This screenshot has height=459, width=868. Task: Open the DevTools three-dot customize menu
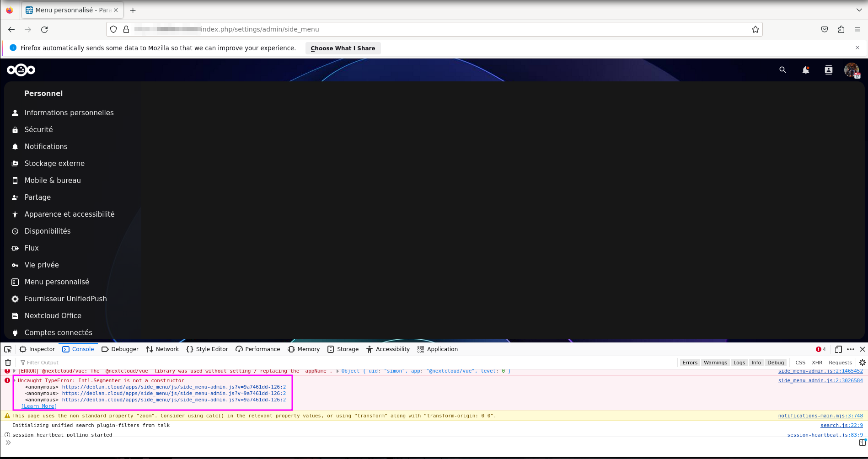point(851,349)
